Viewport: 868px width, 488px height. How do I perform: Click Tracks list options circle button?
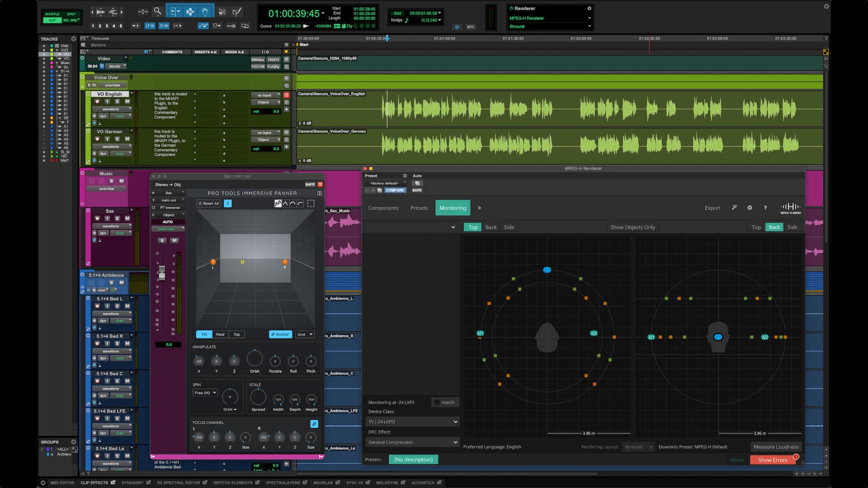click(x=74, y=39)
